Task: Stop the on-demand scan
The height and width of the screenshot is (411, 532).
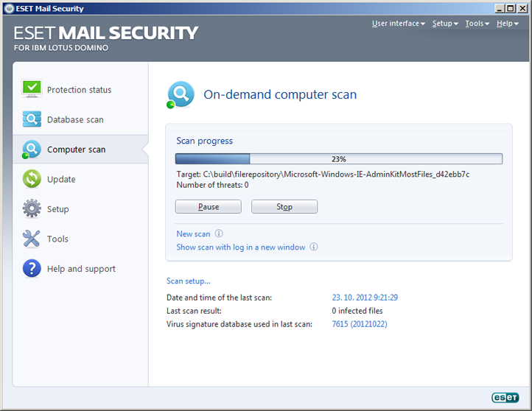Action: pos(284,207)
